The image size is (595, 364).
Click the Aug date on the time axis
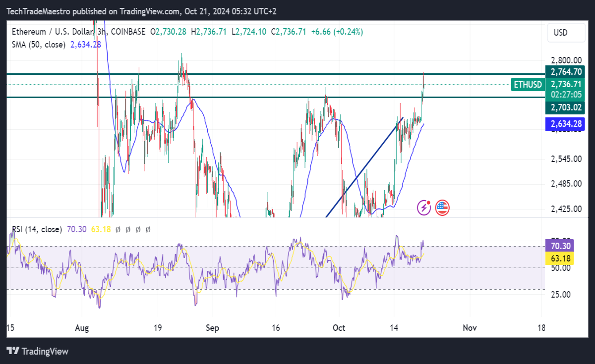82,328
